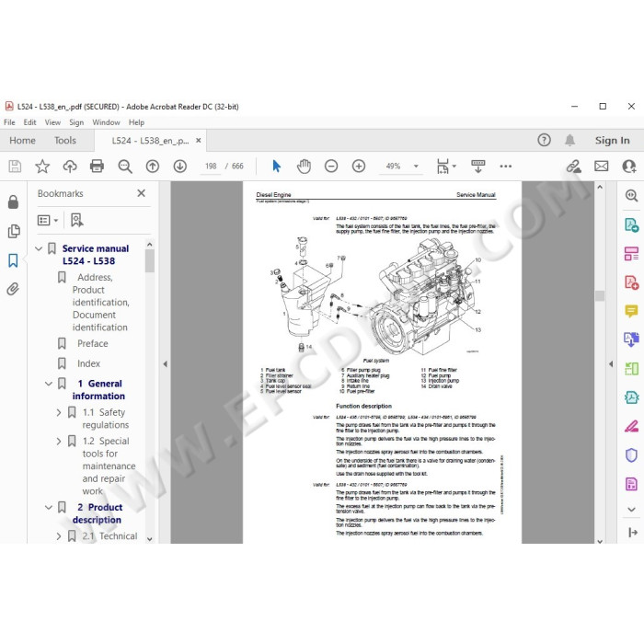Open the Window menu
Image resolution: width=644 pixels, height=644 pixels.
pos(106,122)
